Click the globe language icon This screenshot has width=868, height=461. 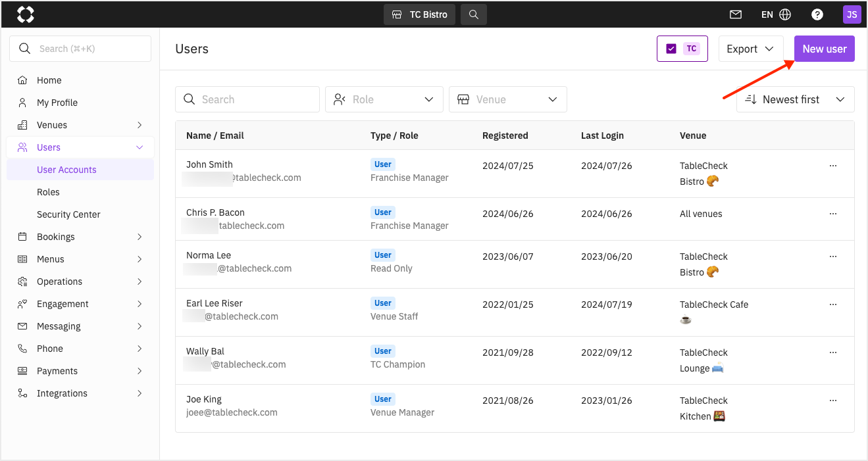(785, 14)
